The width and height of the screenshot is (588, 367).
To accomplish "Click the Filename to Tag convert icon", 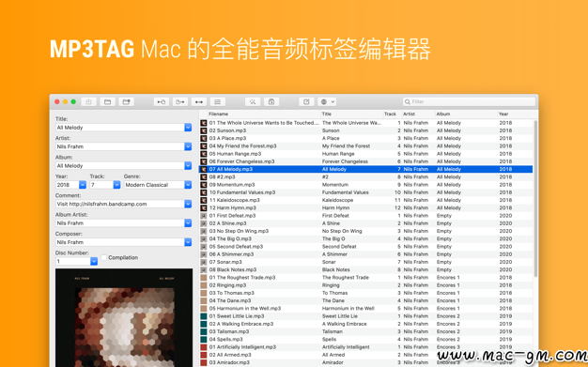I will coord(180,101).
